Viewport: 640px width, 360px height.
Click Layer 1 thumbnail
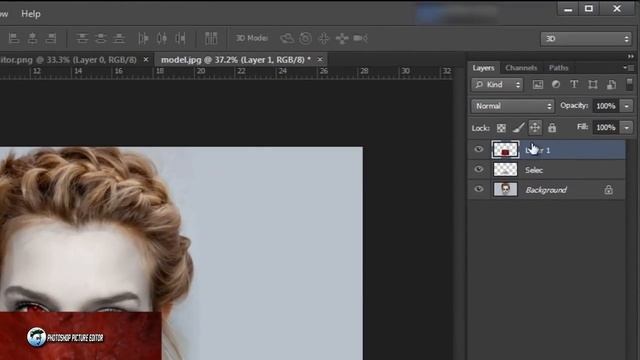pos(505,149)
